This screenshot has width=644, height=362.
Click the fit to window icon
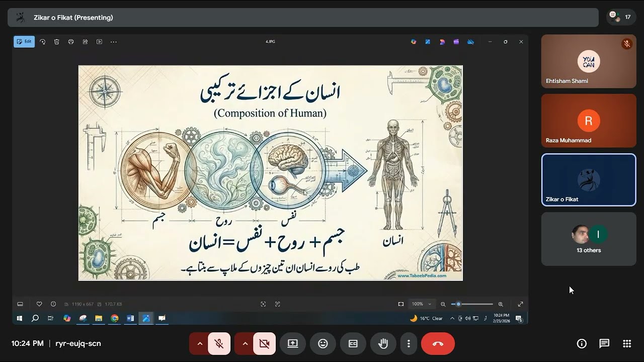(x=401, y=304)
